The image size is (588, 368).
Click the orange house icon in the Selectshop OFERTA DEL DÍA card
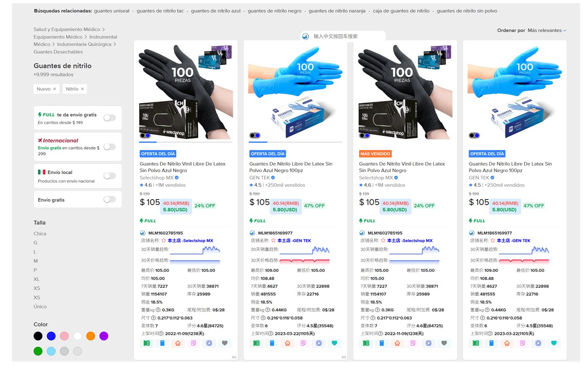point(178,343)
